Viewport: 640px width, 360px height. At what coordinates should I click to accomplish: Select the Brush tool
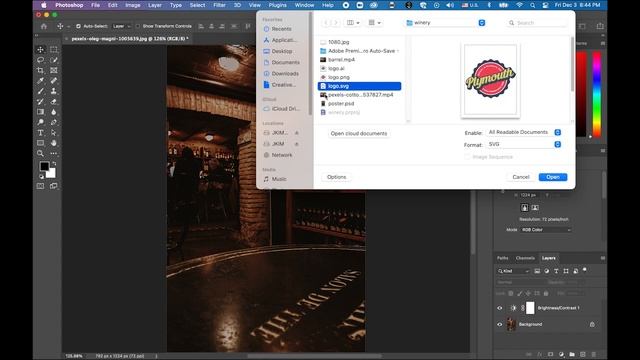pyautogui.click(x=40, y=91)
